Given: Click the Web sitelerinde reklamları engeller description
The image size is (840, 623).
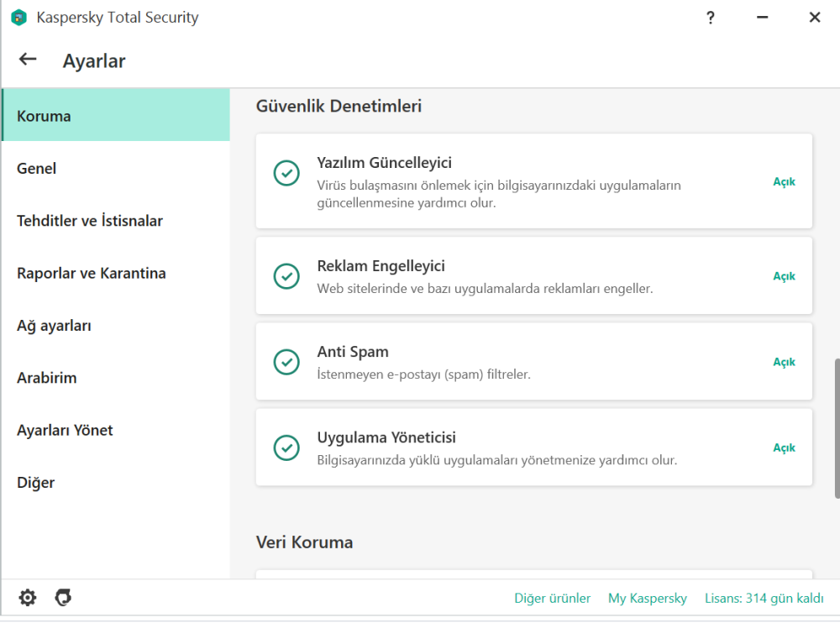Looking at the screenshot, I should click(x=485, y=289).
